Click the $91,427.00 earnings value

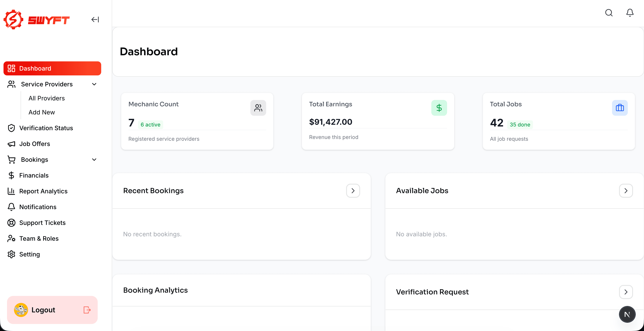click(331, 122)
